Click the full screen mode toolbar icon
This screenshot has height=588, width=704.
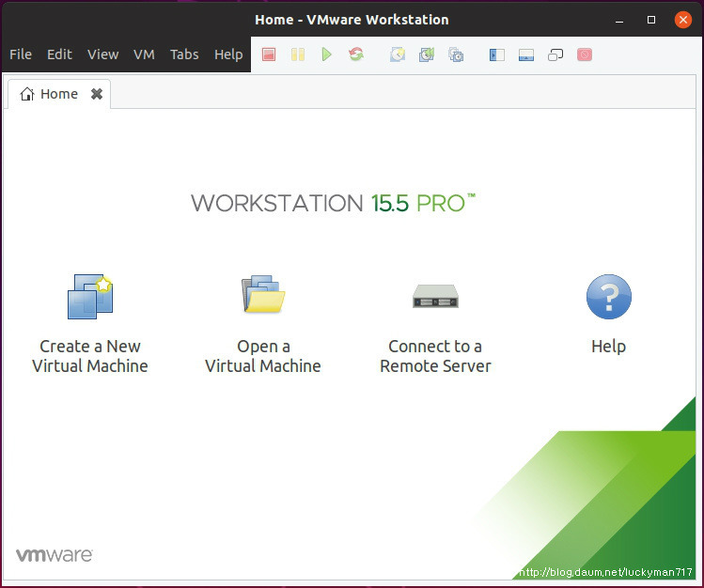[x=555, y=54]
